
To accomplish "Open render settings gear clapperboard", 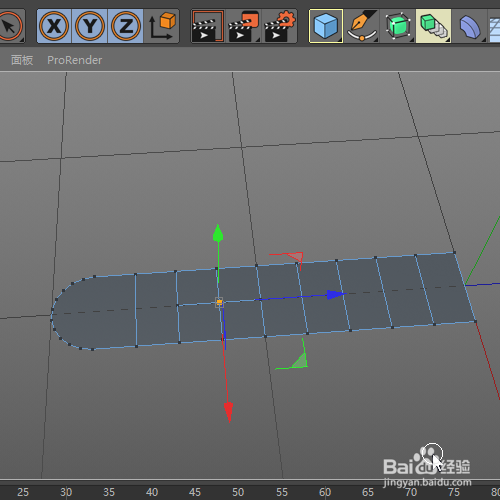I will 280,26.
